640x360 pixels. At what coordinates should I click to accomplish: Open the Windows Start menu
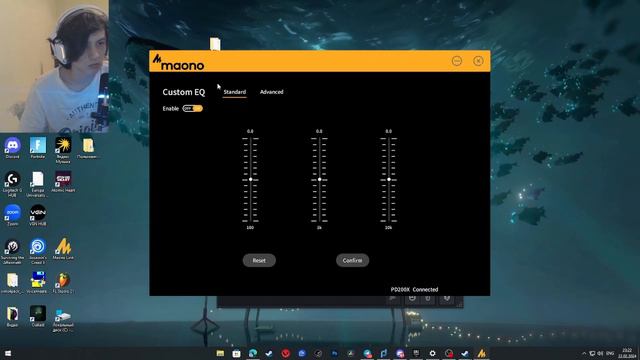pyautogui.click(x=7, y=353)
